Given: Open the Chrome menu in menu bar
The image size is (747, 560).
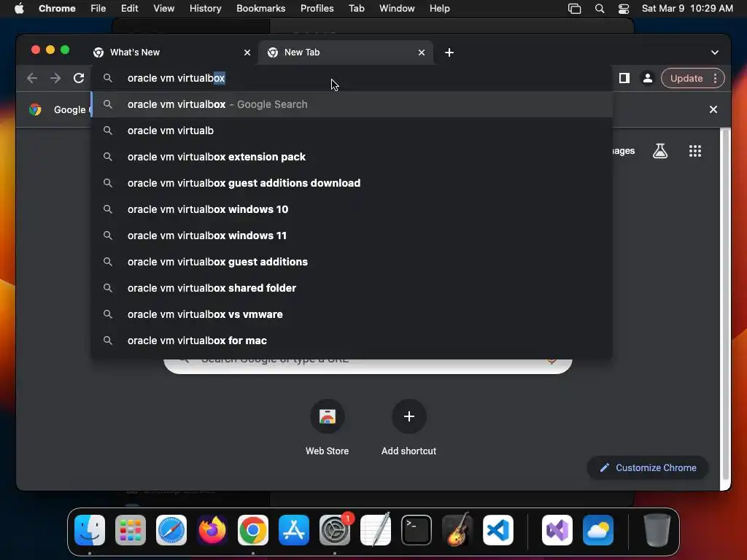Looking at the screenshot, I should coord(57,9).
